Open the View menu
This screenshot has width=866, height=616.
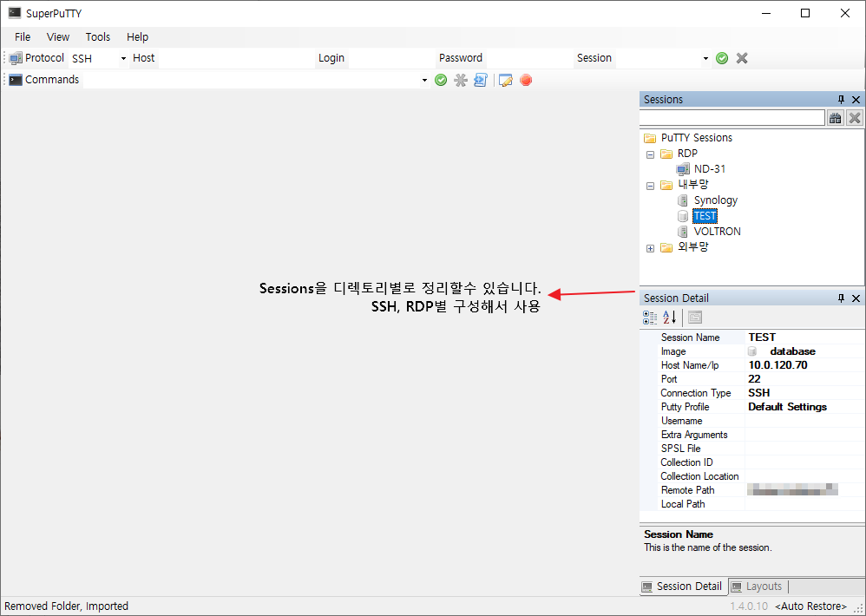58,37
